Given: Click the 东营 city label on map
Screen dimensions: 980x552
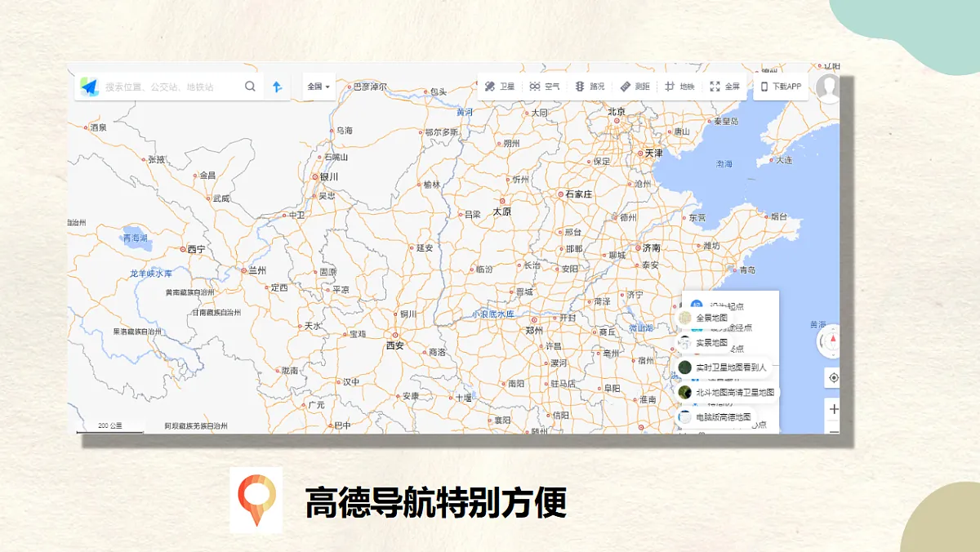Looking at the screenshot, I should click(x=697, y=218).
